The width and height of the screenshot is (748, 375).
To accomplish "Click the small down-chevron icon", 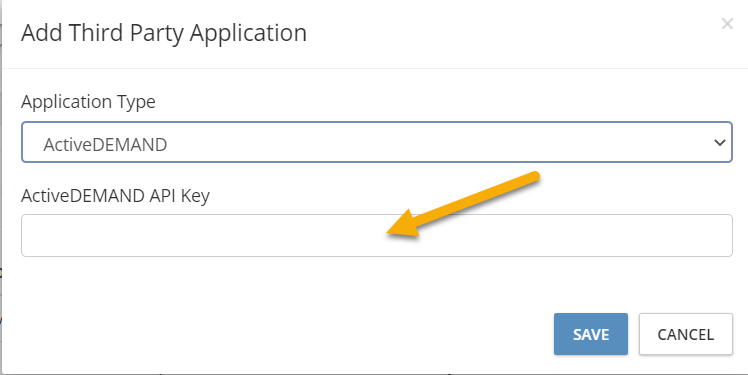I will pyautogui.click(x=719, y=142).
